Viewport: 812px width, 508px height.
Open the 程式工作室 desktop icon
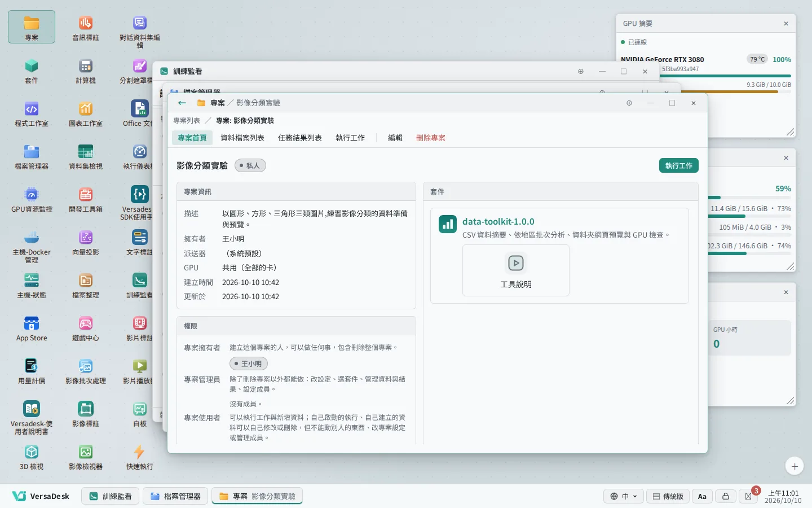click(x=32, y=113)
